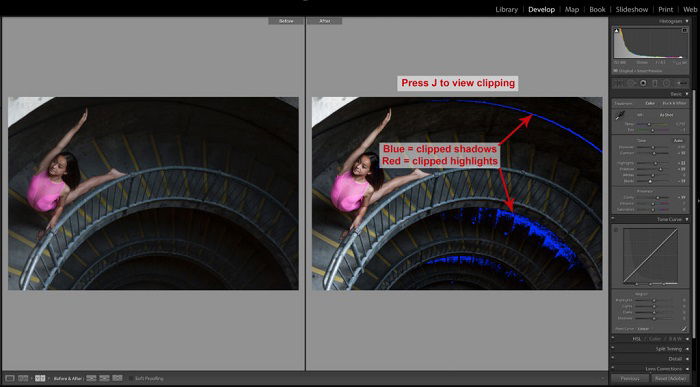
Task: Click the swap Before and After settings icon
Action: click(117, 378)
